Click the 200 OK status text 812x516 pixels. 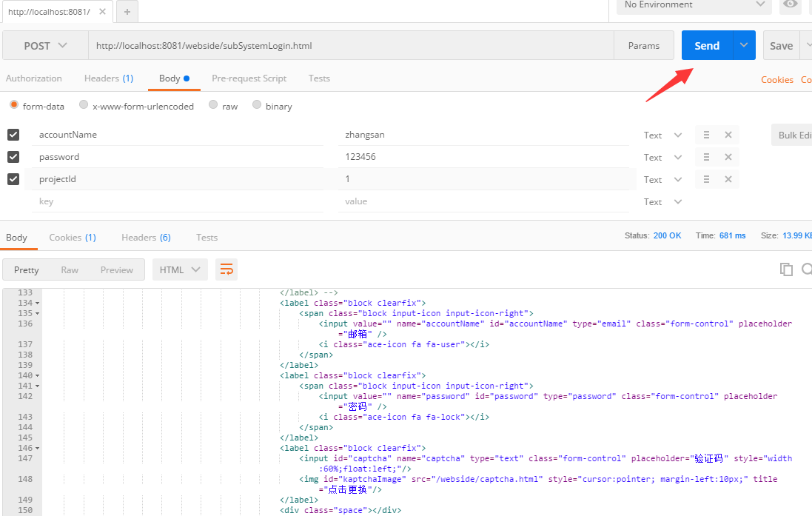click(x=667, y=235)
